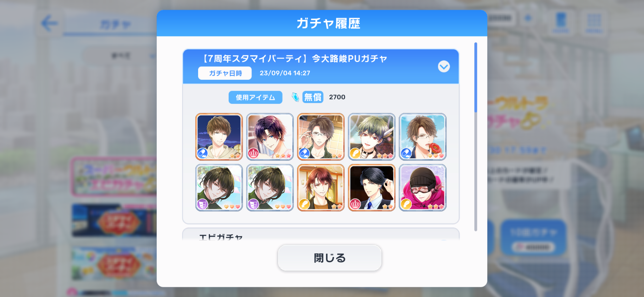Viewport: 644px width, 297px height.
Task: Click the history list scrollbar
Action: [475, 137]
